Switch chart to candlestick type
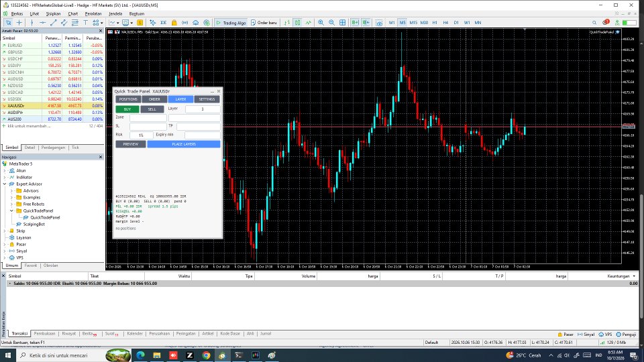This screenshot has height=362, width=644. 297,23
